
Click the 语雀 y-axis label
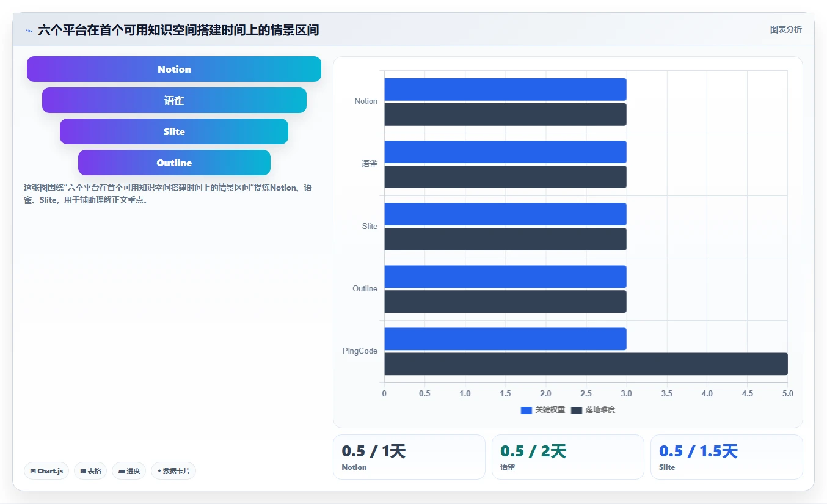coord(370,164)
